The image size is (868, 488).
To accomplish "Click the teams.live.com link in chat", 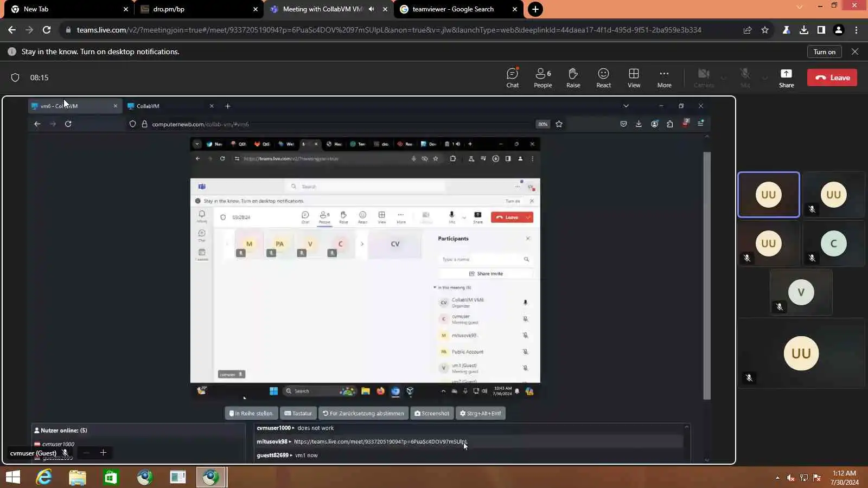I will point(380,441).
